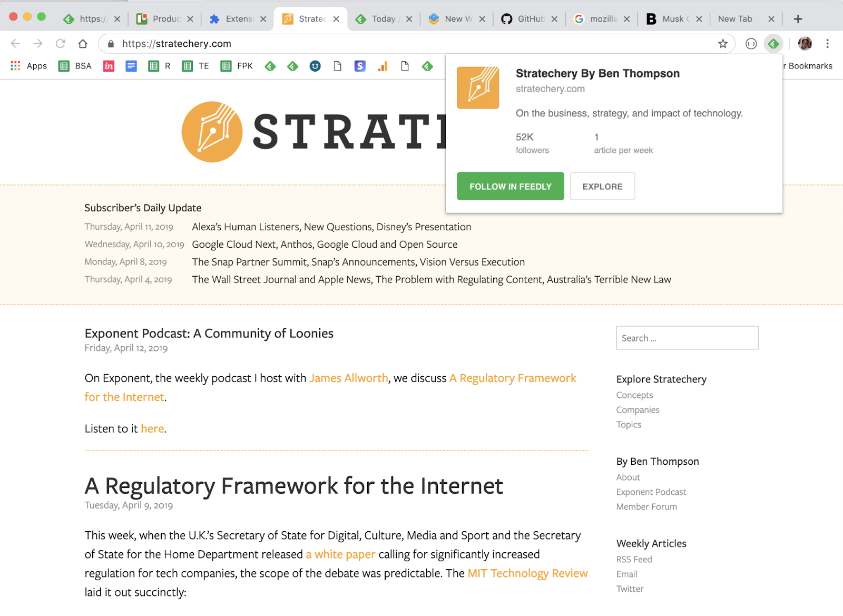843x616 pixels.
Task: Open the purple S bookmark icon
Action: click(360, 66)
